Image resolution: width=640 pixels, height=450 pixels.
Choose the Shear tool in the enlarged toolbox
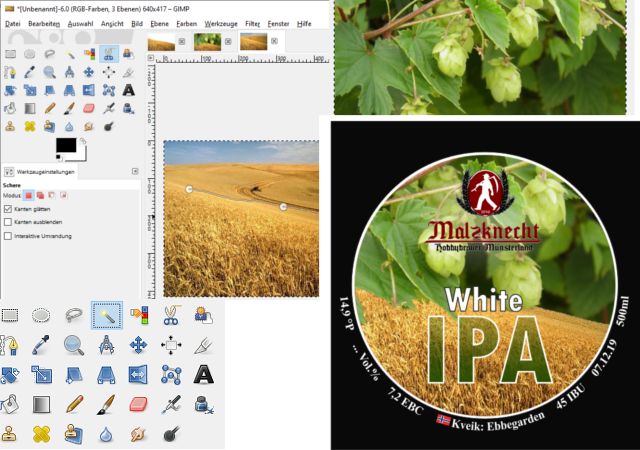point(74,375)
